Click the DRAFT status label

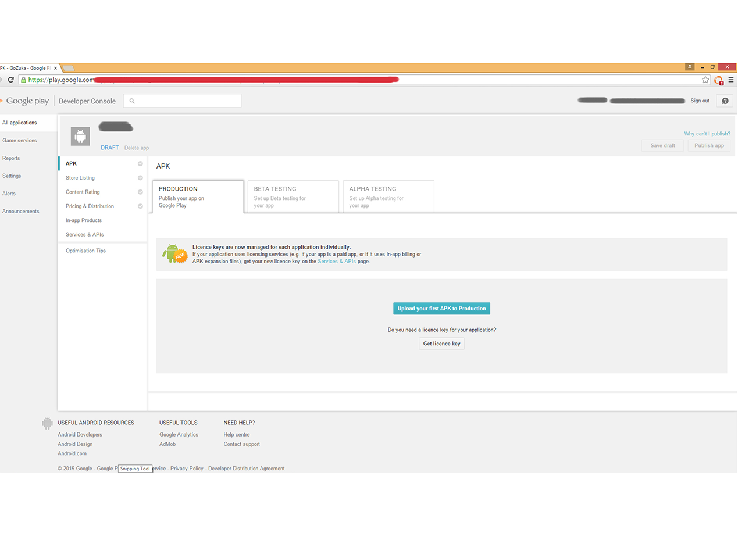[x=110, y=148]
